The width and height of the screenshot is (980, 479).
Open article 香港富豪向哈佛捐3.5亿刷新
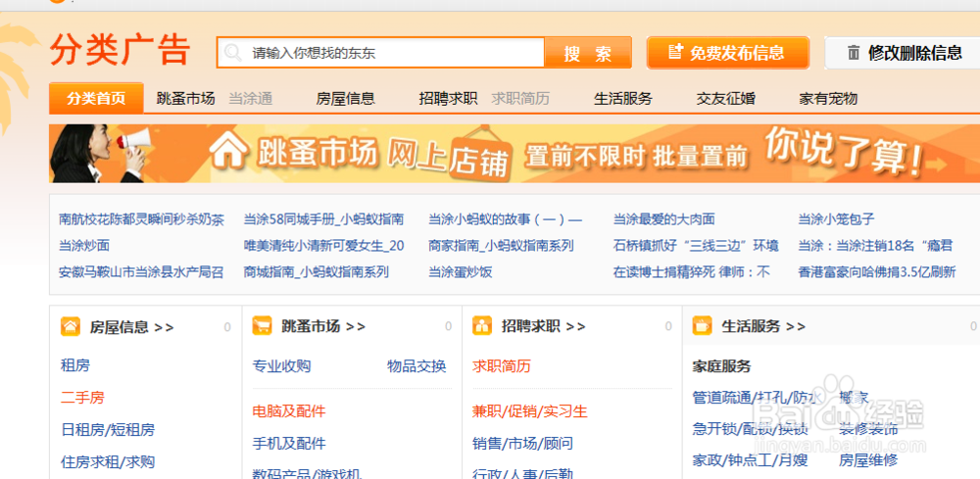click(x=877, y=271)
